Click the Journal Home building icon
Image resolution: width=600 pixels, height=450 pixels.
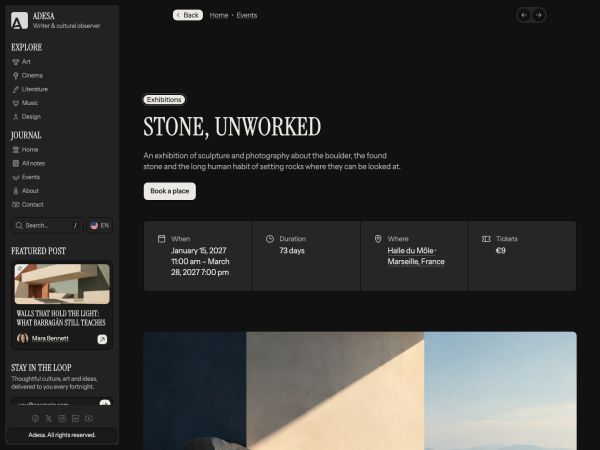[x=16, y=150]
